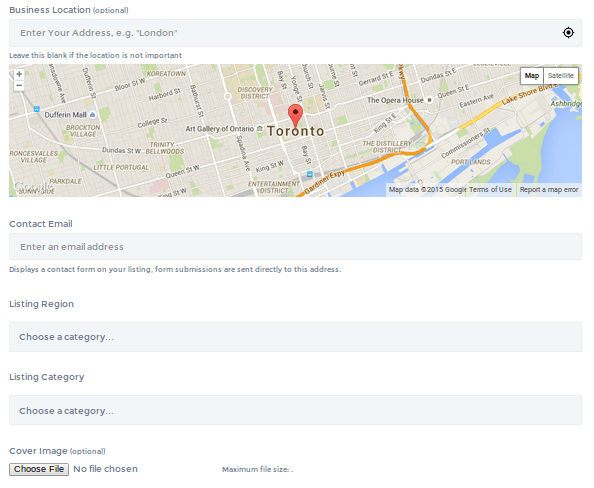This screenshot has height=488, width=594.
Task: Click the Entertainment District label
Action: [x=274, y=187]
